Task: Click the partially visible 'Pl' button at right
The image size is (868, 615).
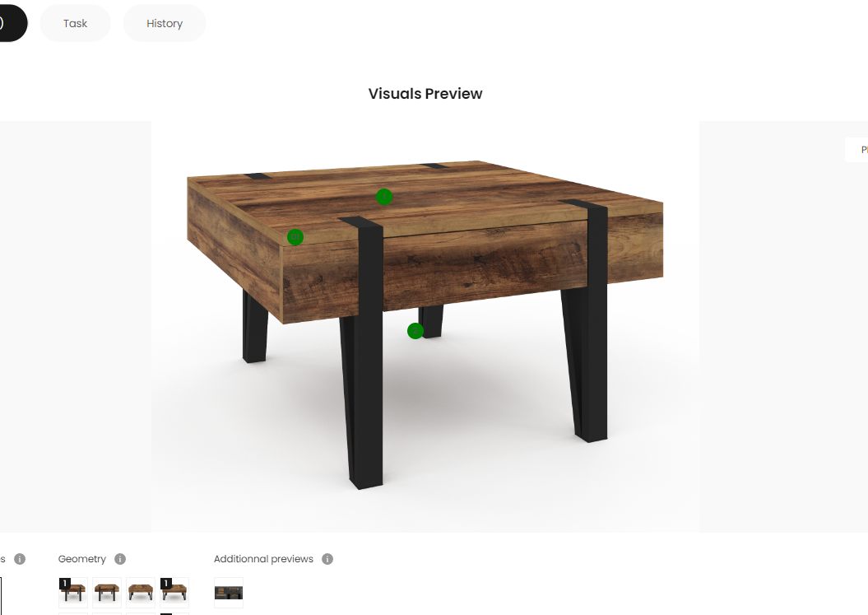Action: tap(857, 150)
